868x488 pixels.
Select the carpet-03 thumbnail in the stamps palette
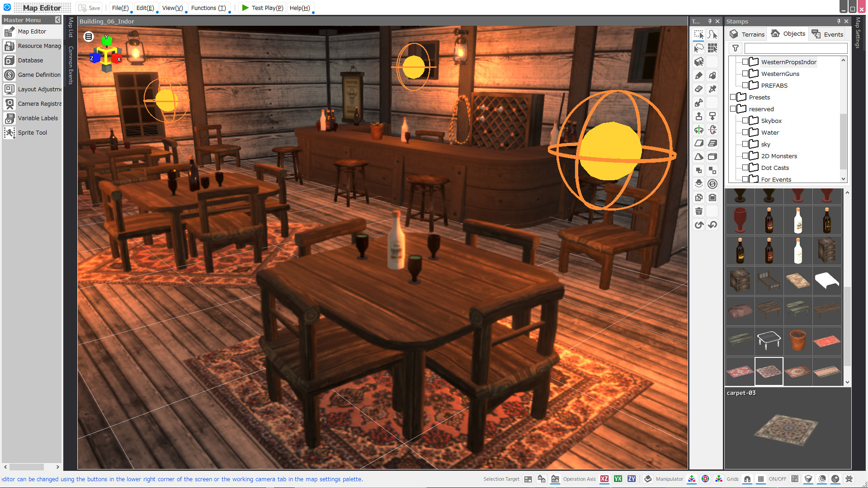(769, 371)
